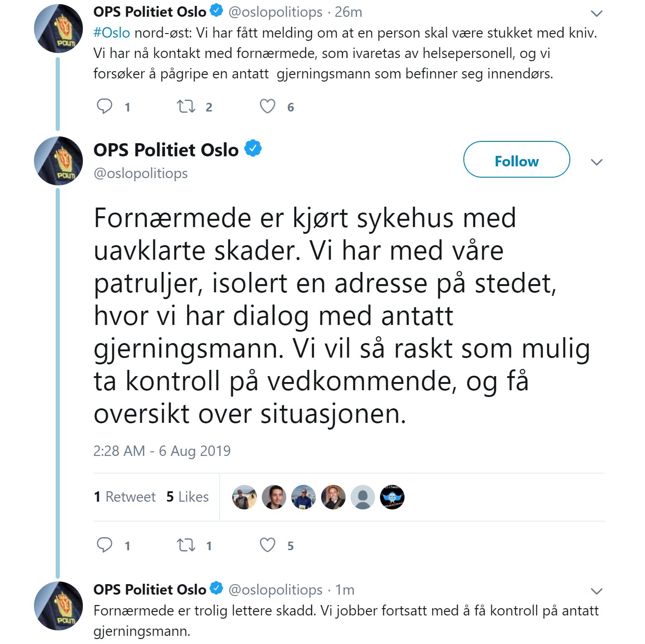The image size is (645, 644).
Task: Retweet the first tweet about knife stabbing
Action: click(186, 107)
